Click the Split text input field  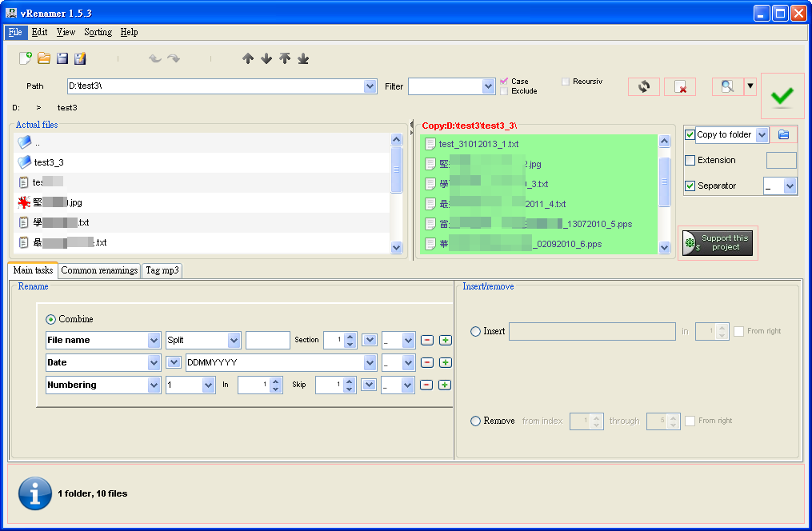[x=268, y=340]
